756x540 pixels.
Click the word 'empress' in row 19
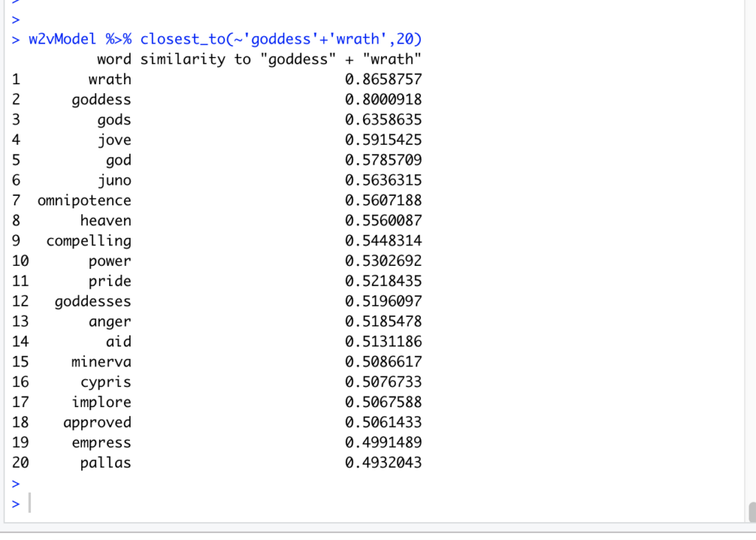pyautogui.click(x=101, y=442)
